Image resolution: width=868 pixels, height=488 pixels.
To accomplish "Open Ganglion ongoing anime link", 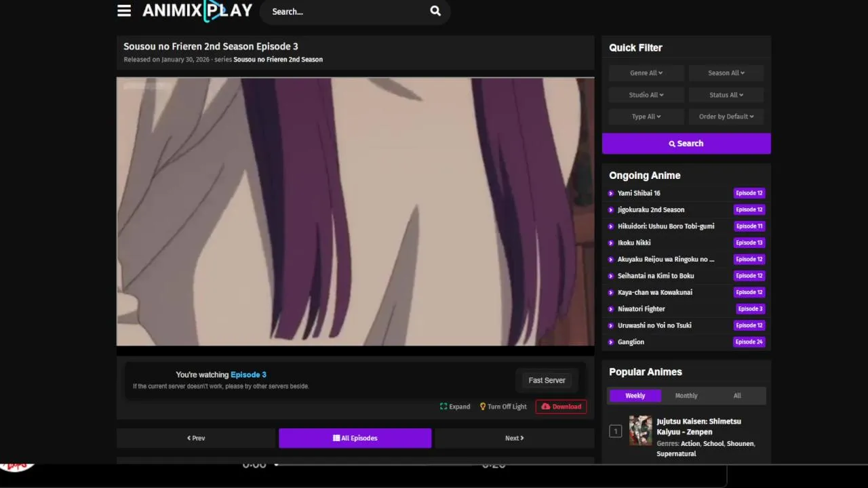I will tap(631, 342).
